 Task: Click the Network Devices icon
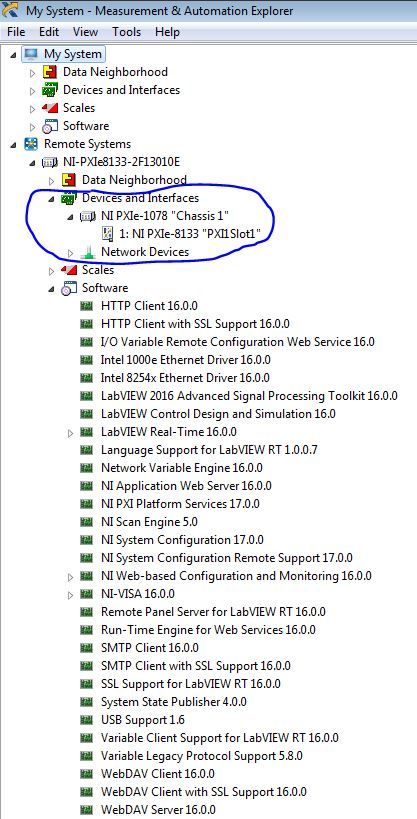[x=88, y=252]
